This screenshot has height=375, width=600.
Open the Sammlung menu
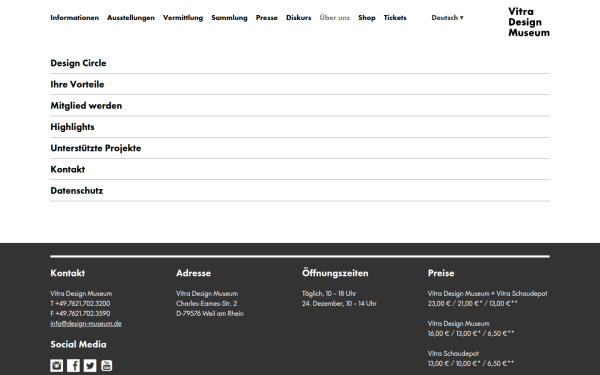[229, 18]
